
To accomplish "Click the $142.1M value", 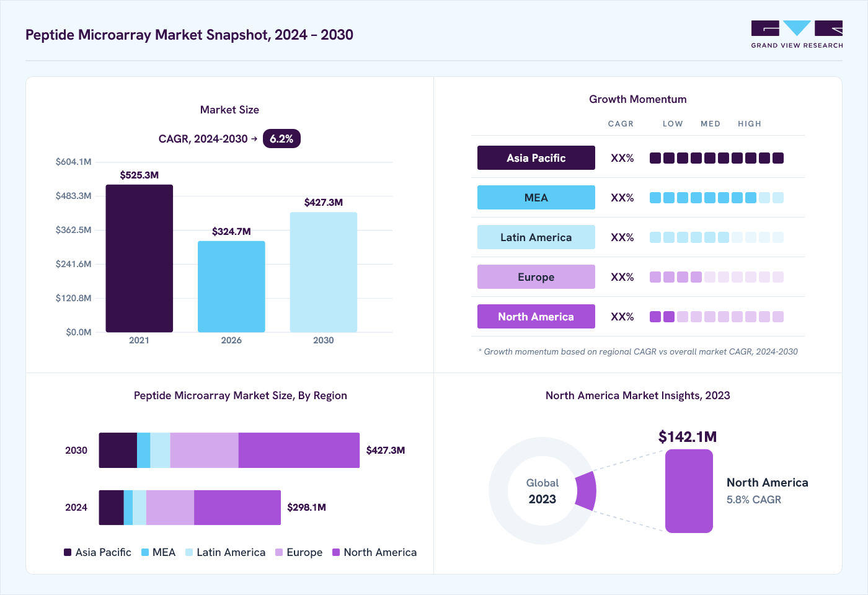I will click(688, 437).
